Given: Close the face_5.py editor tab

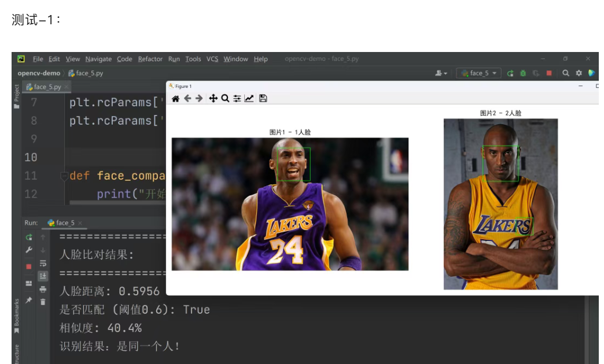Looking at the screenshot, I should (67, 87).
